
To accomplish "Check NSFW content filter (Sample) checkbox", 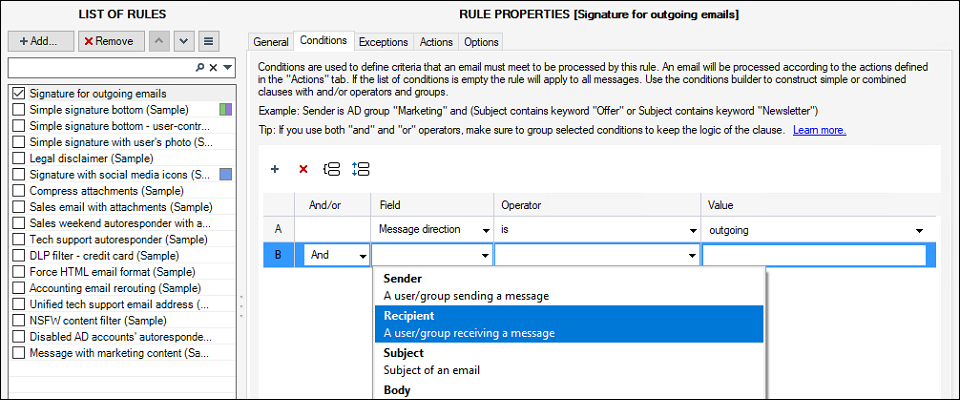I will point(18,320).
